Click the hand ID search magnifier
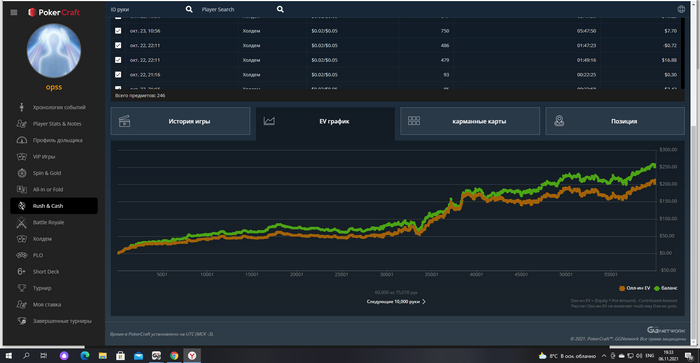700x363 pixels. coord(189,9)
